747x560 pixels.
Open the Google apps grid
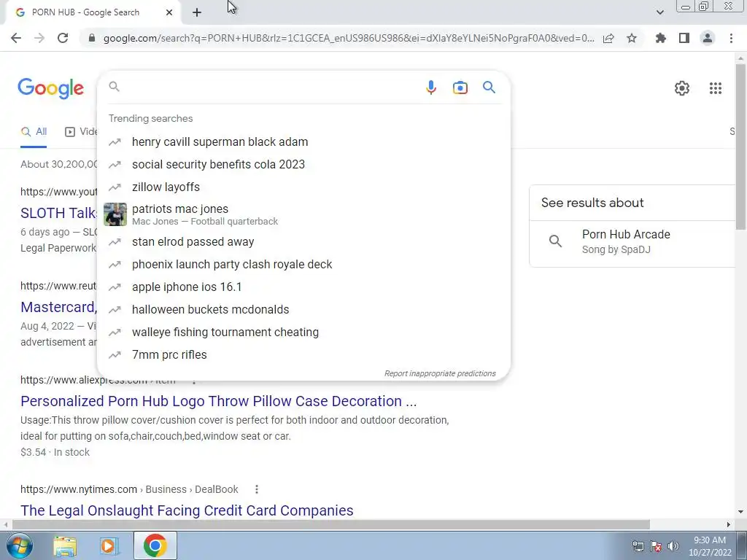716,88
